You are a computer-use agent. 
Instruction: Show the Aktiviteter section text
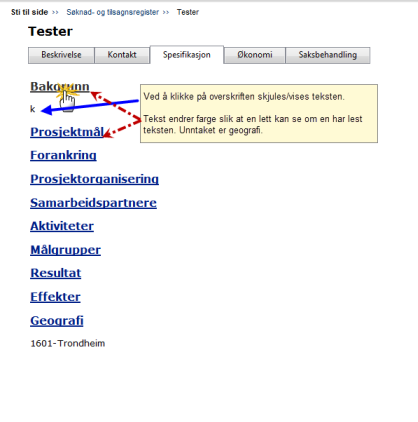(x=62, y=226)
